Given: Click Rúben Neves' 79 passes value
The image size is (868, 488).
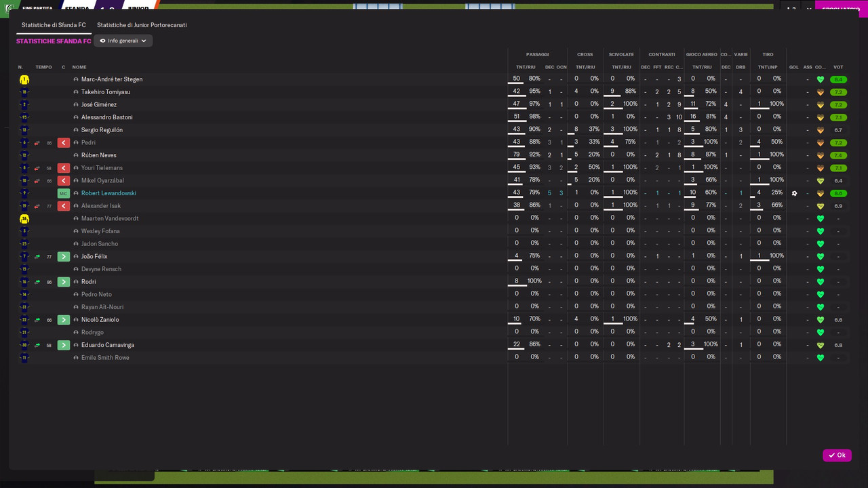Looking at the screenshot, I should 517,155.
